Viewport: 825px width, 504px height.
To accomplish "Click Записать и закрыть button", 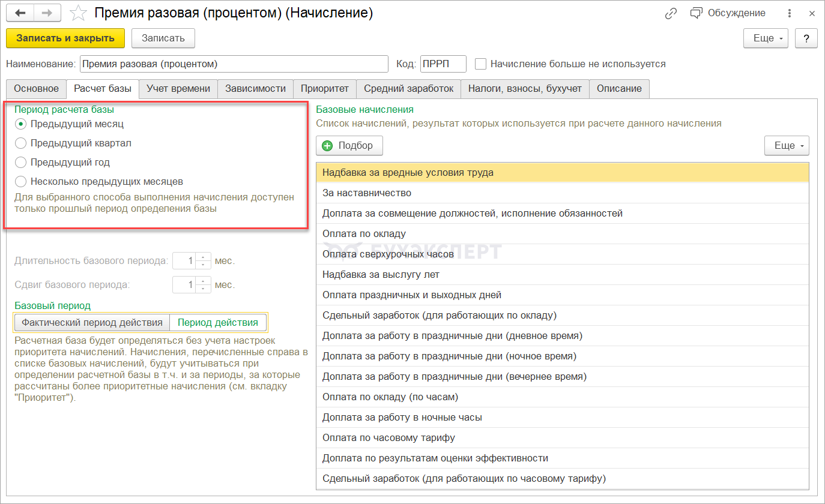I will point(65,38).
